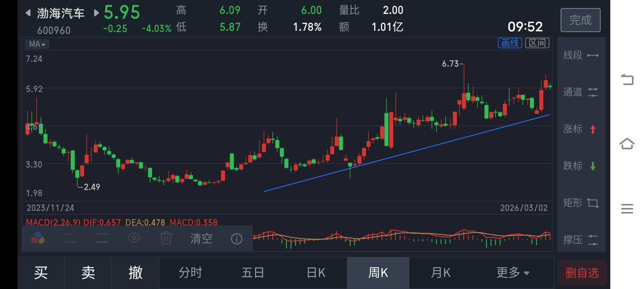Image resolution: width=644 pixels, height=289 pixels.
Task: Open the MA indicator dropdown
Action: (x=37, y=44)
